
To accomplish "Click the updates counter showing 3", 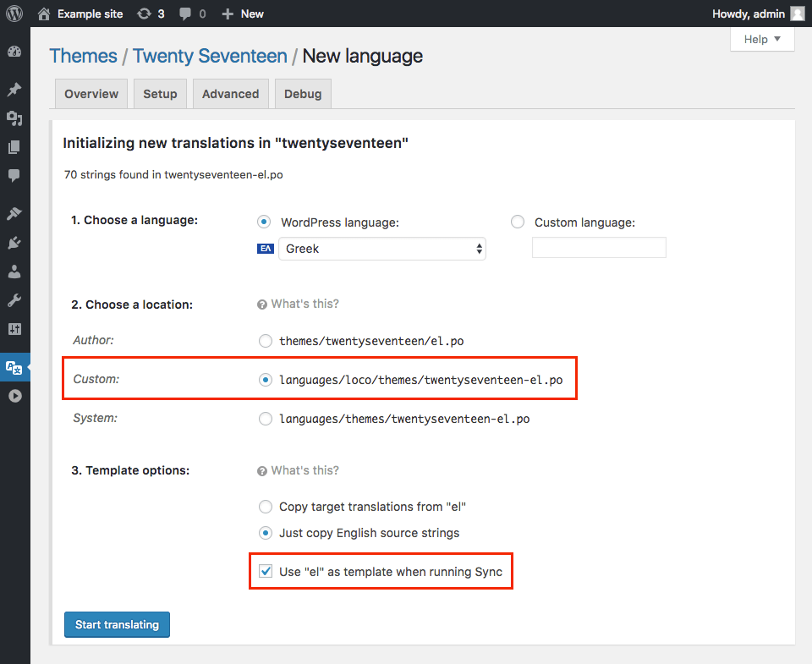I will coord(151,14).
